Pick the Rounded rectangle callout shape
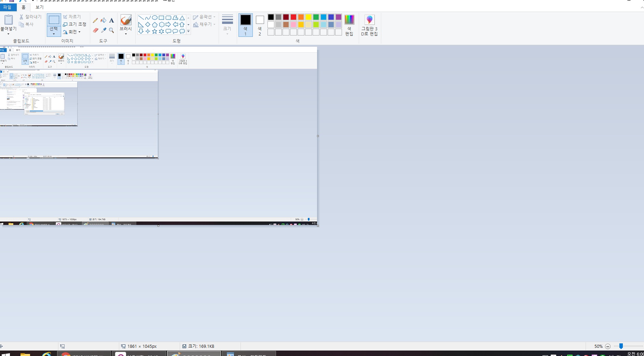 pos(168,31)
